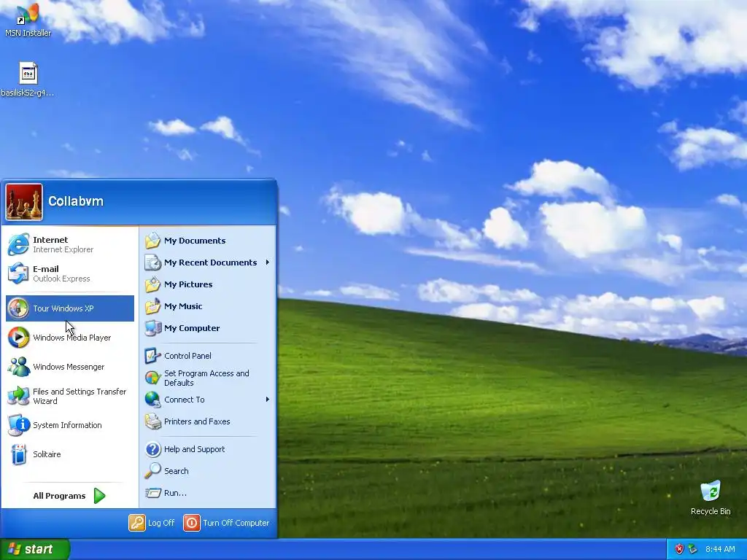
Task: Click the Collabvm user name text
Action: 76,201
